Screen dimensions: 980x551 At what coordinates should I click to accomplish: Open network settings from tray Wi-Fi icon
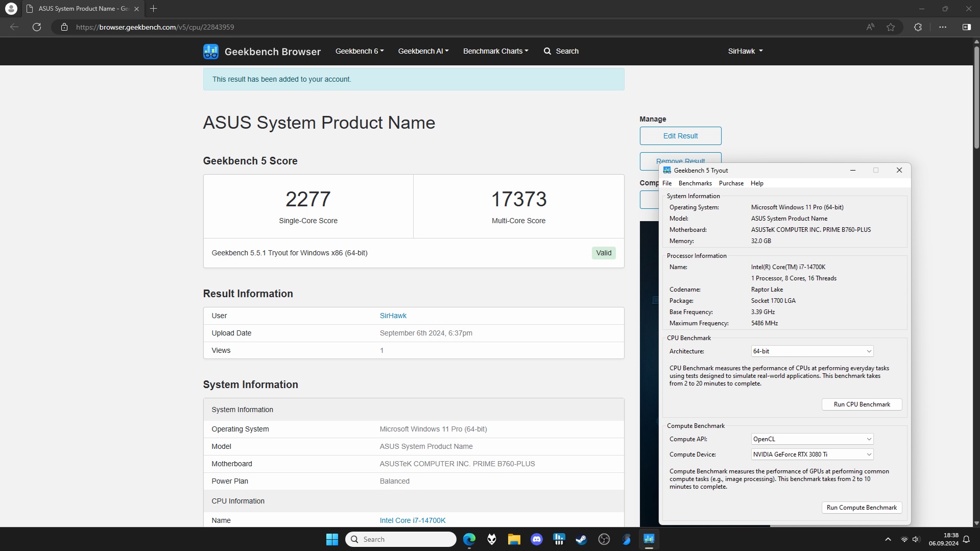pos(904,539)
